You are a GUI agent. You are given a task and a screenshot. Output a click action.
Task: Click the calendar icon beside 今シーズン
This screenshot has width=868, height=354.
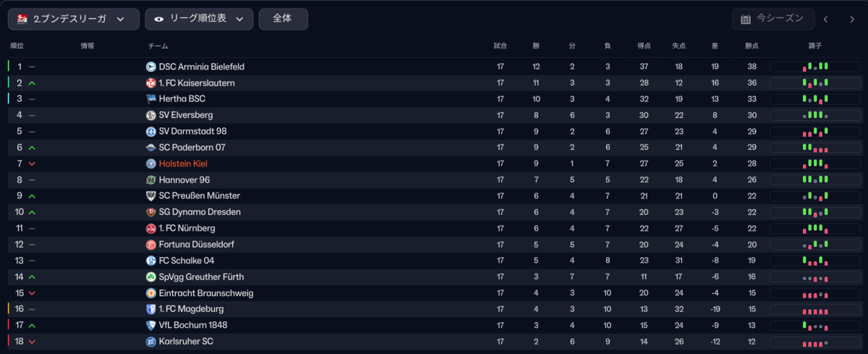click(746, 20)
